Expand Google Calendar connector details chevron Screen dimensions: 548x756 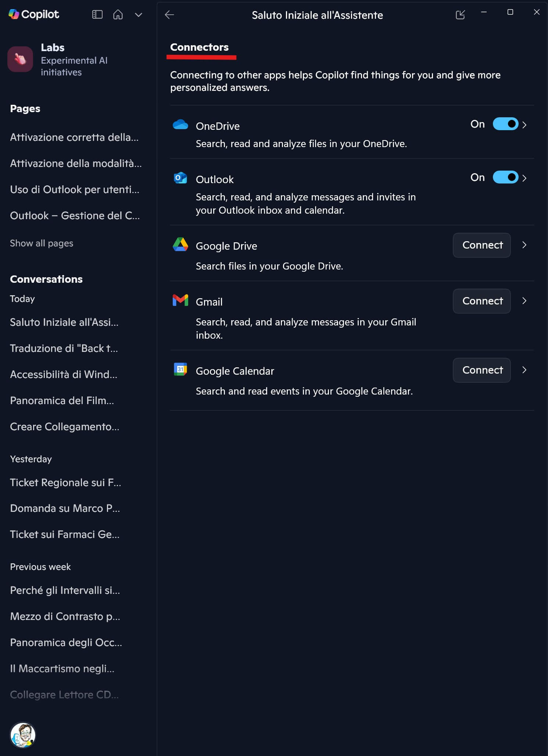pos(524,370)
